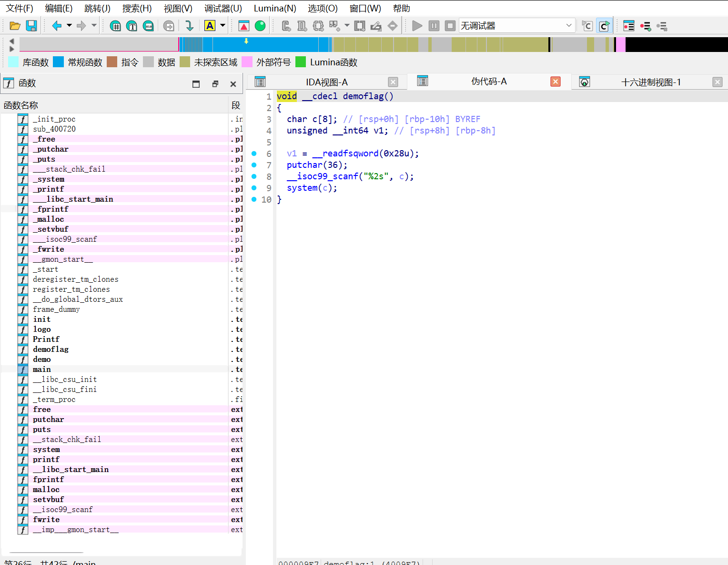The image size is (728, 565).
Task: Open the 无调试器 debugger selection combo box
Action: (x=517, y=26)
